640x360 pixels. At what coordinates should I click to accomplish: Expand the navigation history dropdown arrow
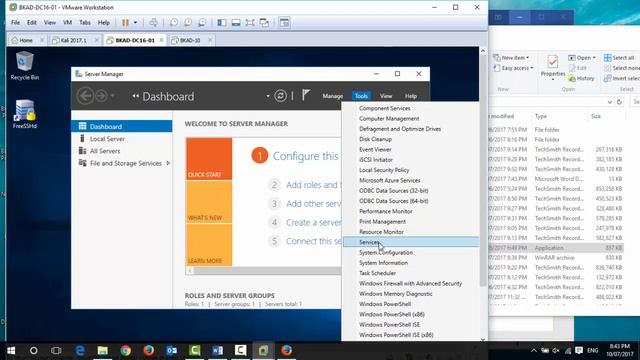coord(112,96)
